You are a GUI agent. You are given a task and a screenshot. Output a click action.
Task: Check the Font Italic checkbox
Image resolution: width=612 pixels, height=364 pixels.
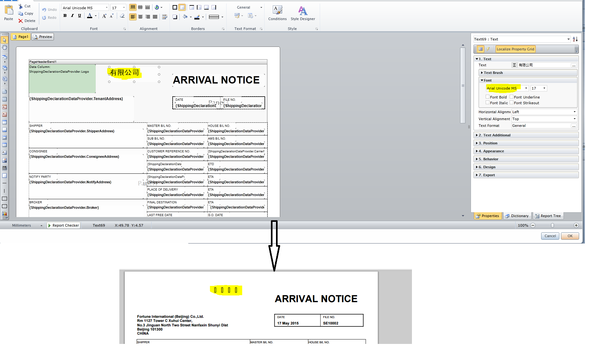488,102
